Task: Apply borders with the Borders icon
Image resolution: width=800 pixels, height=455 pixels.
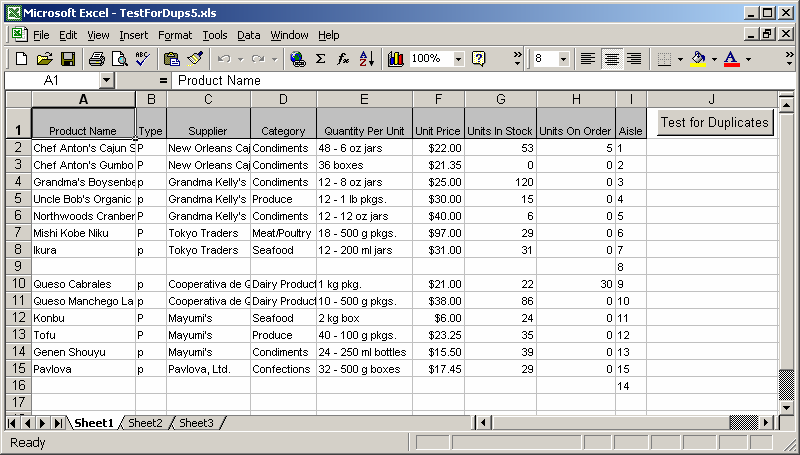Action: point(664,59)
